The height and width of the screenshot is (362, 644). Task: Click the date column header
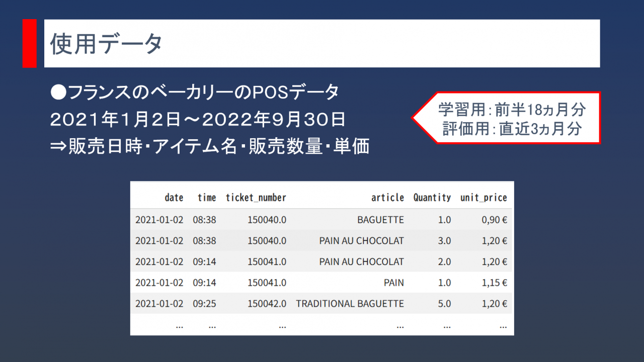click(x=174, y=198)
